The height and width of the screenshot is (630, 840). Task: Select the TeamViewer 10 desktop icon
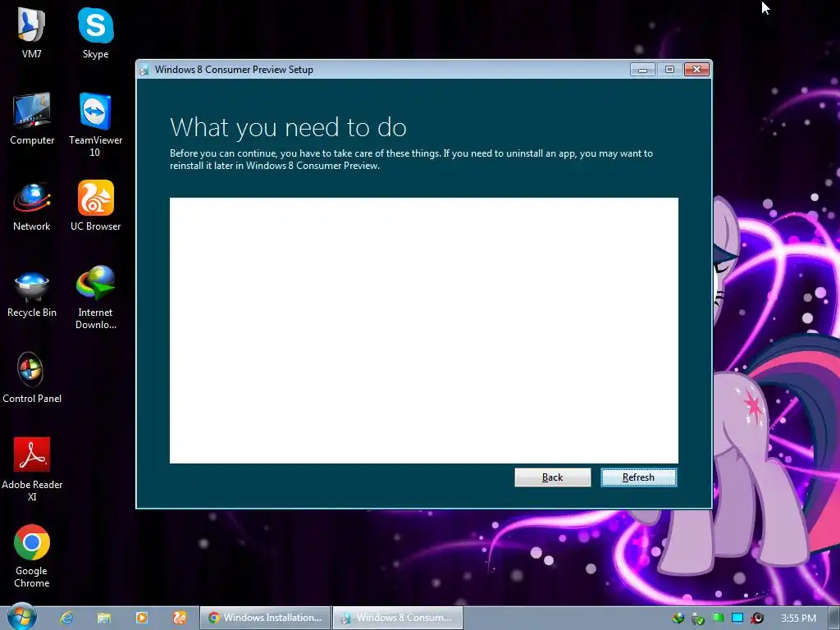click(95, 125)
